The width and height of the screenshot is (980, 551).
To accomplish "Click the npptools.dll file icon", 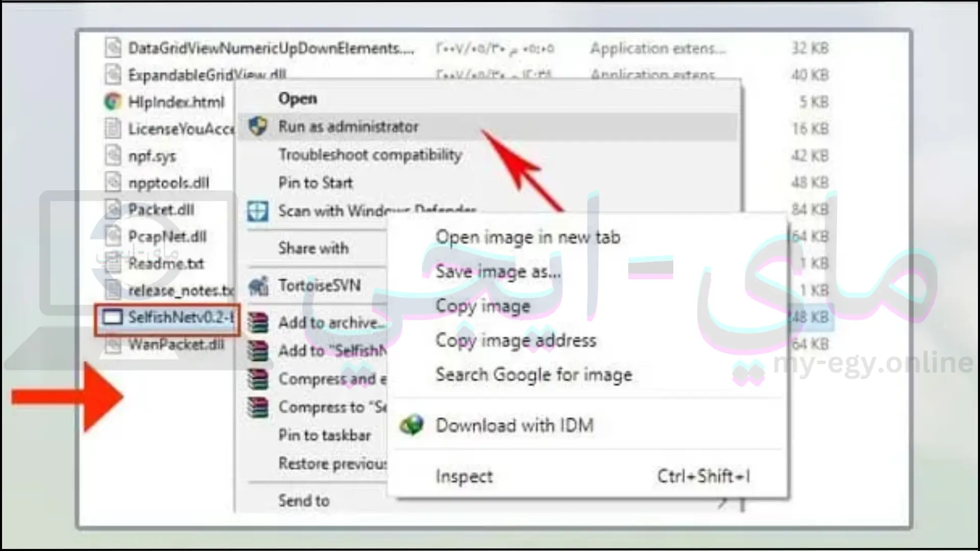I will pos(113,182).
